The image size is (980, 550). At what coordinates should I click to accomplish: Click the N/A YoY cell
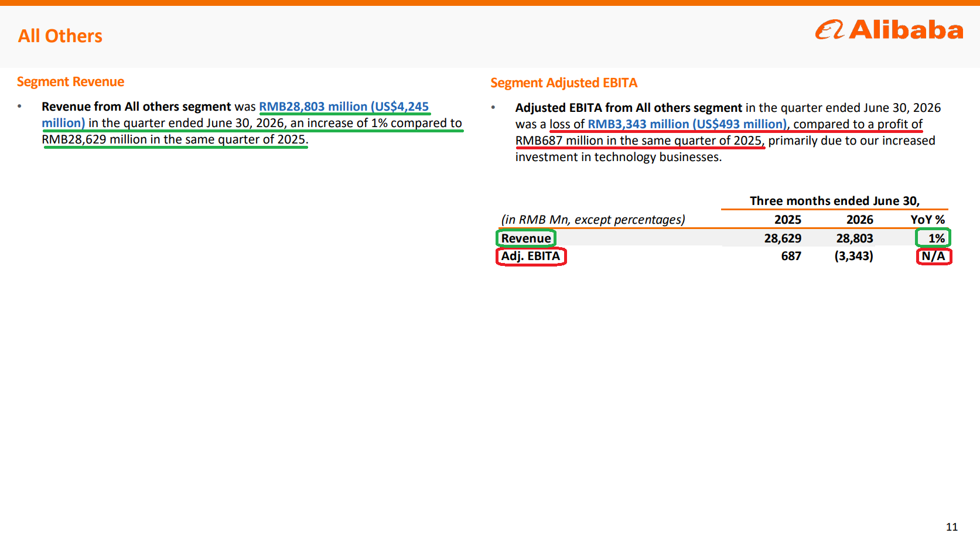pos(934,256)
